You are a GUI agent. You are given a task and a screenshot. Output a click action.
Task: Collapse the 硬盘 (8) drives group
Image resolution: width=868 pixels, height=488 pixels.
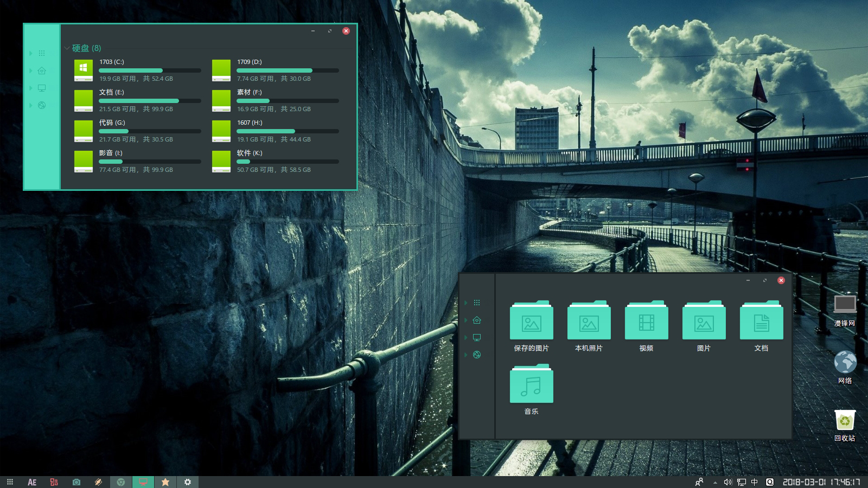pos(67,48)
